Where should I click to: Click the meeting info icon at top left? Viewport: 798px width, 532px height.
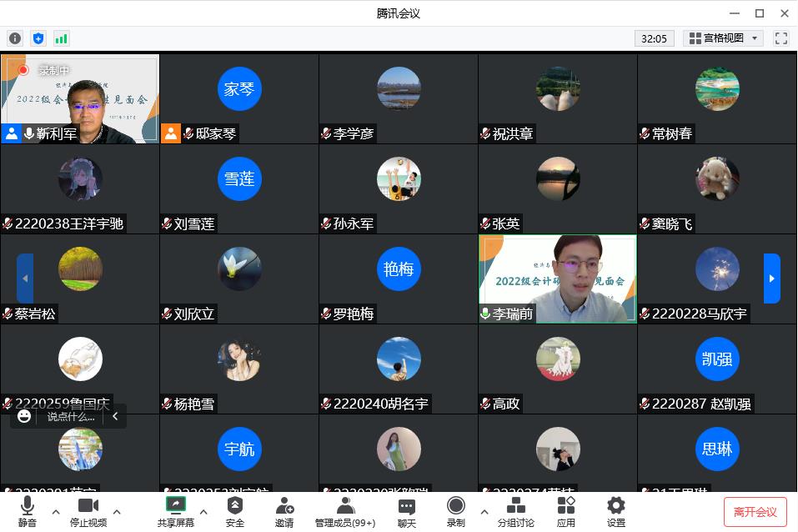click(x=15, y=38)
